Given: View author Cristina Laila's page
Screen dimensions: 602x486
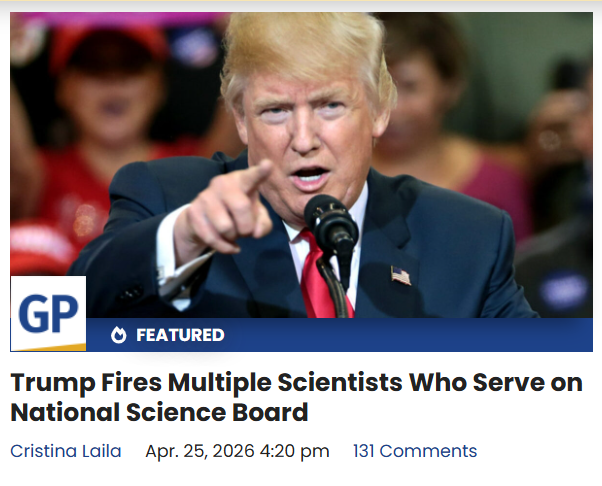Looking at the screenshot, I should point(66,451).
